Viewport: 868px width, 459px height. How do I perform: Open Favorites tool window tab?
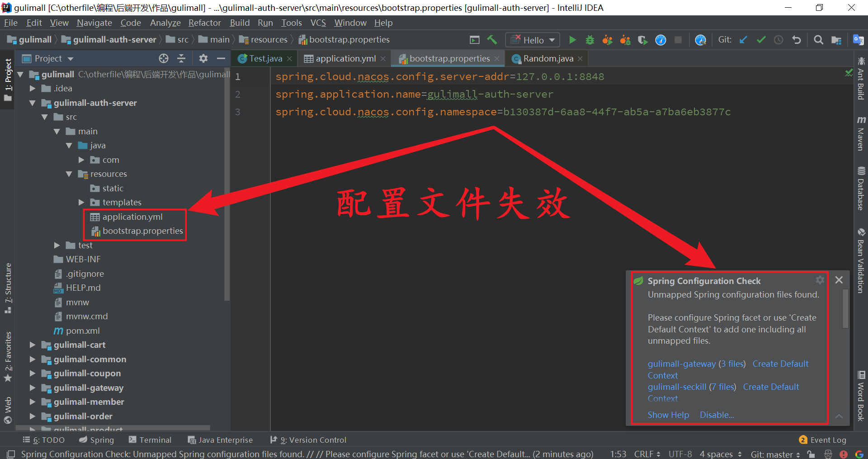(x=8, y=356)
